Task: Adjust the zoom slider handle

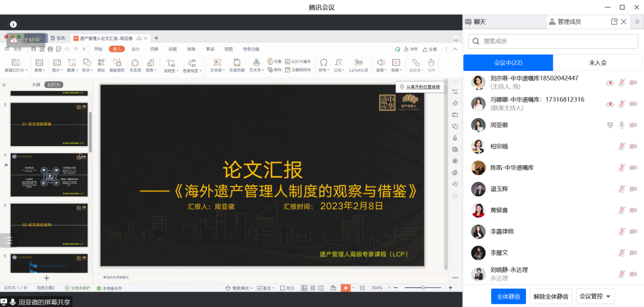Action: [423, 288]
